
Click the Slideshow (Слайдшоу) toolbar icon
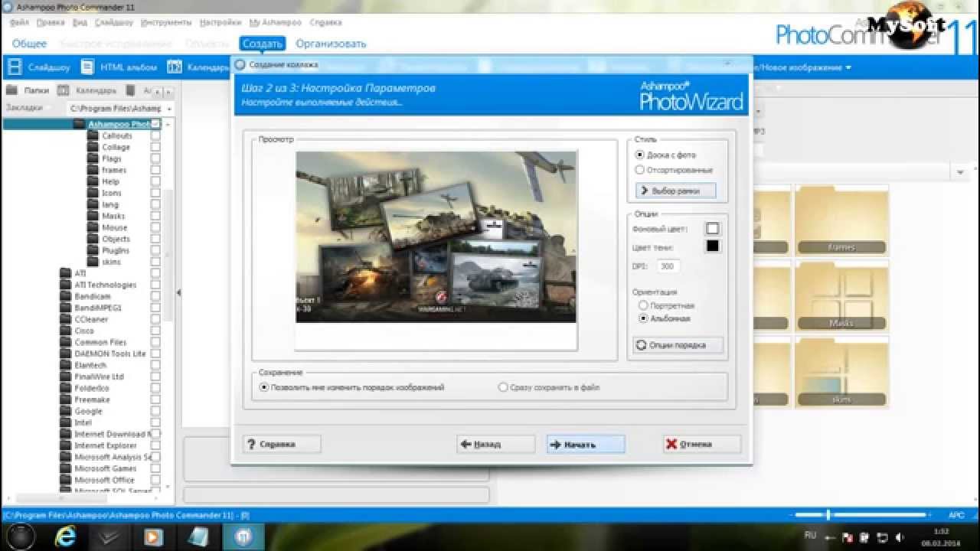[14, 67]
